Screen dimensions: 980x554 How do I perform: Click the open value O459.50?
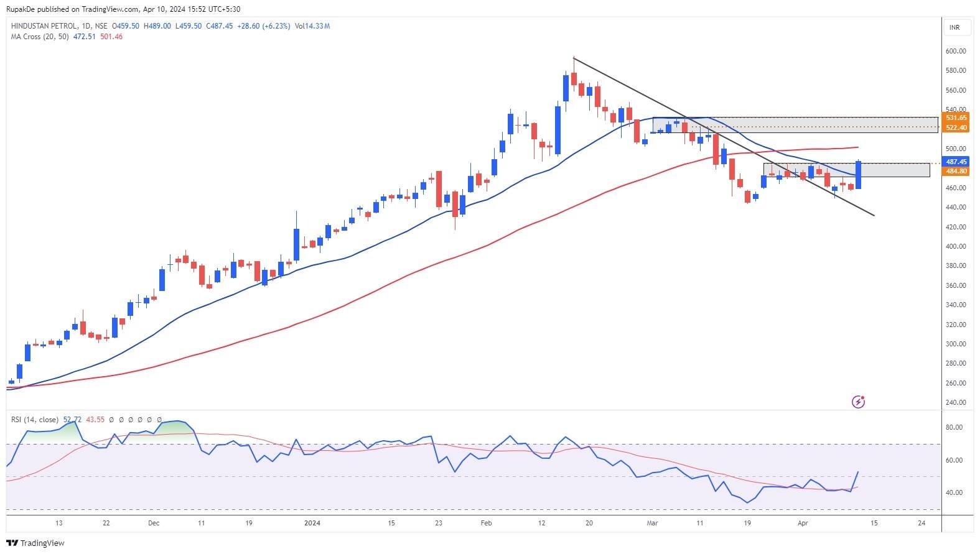pos(125,26)
